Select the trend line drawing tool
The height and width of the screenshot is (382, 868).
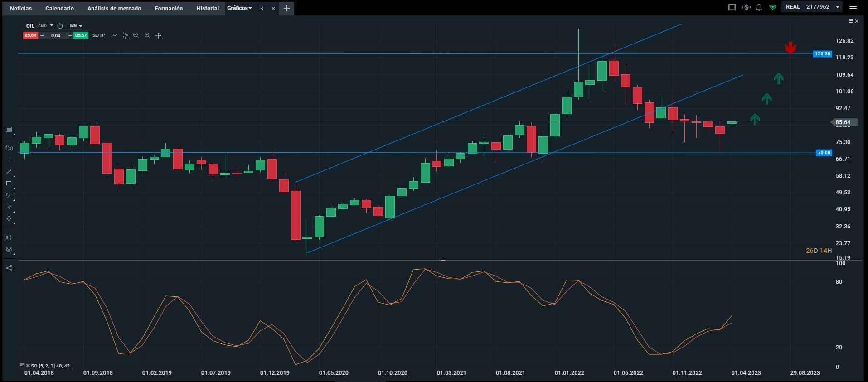coord(9,172)
